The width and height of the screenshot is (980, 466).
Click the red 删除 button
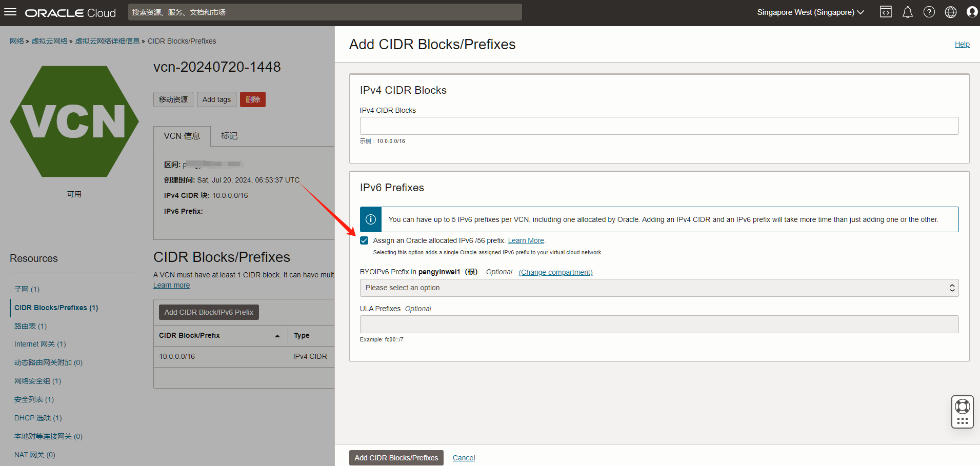252,99
